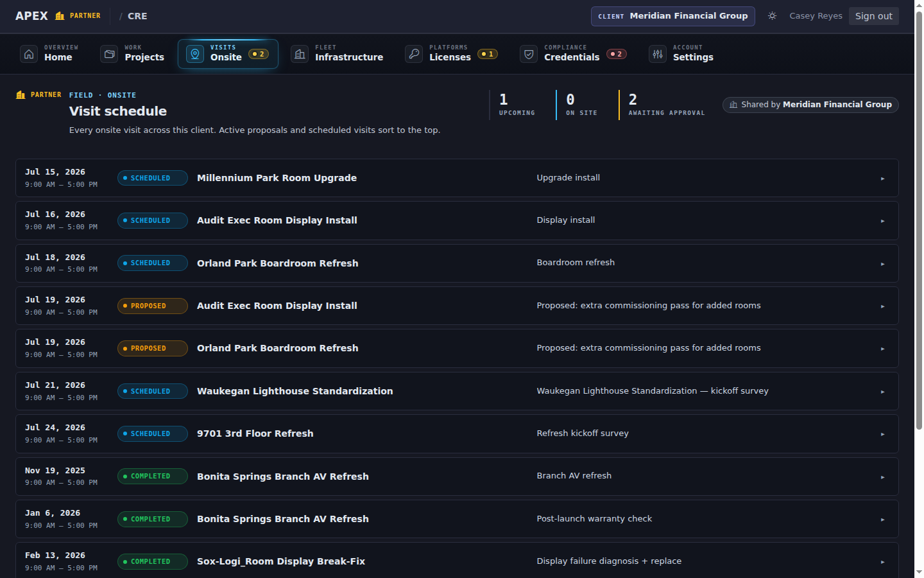Open the Settings sliders icon
Image resolution: width=924 pixels, height=578 pixels.
[658, 54]
